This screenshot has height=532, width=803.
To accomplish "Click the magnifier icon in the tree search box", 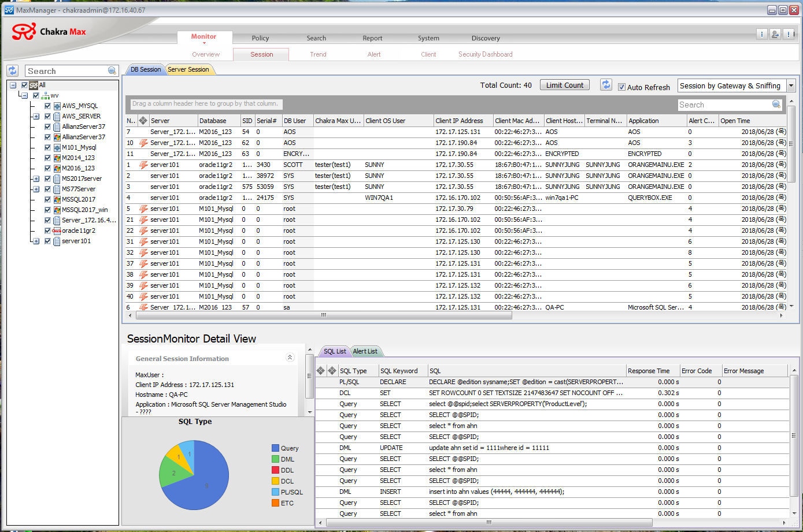I will coord(112,70).
